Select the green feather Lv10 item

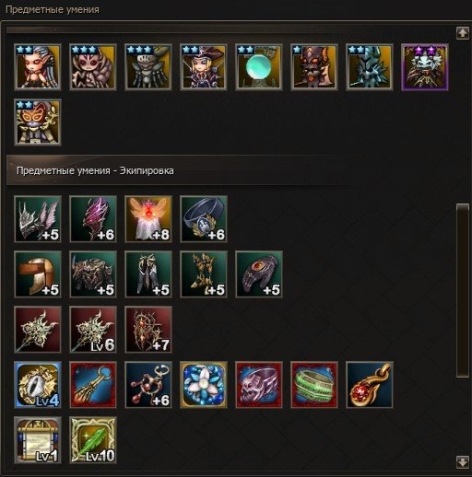point(93,440)
